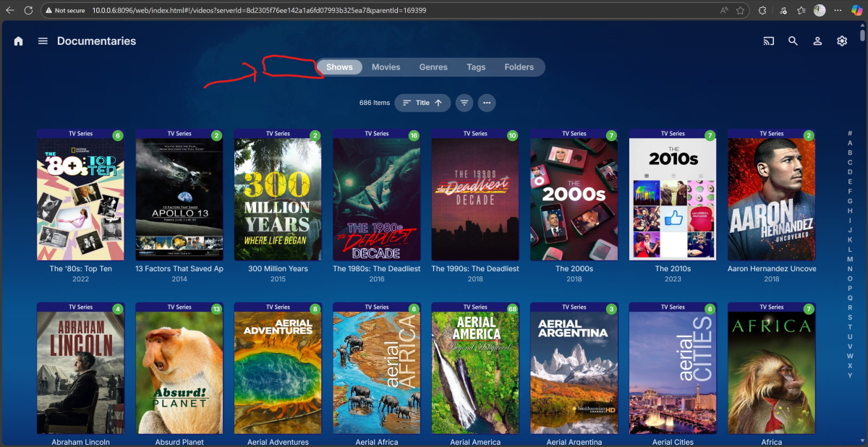Click the Documentaries page heading
This screenshot has height=447, width=868.
97,41
